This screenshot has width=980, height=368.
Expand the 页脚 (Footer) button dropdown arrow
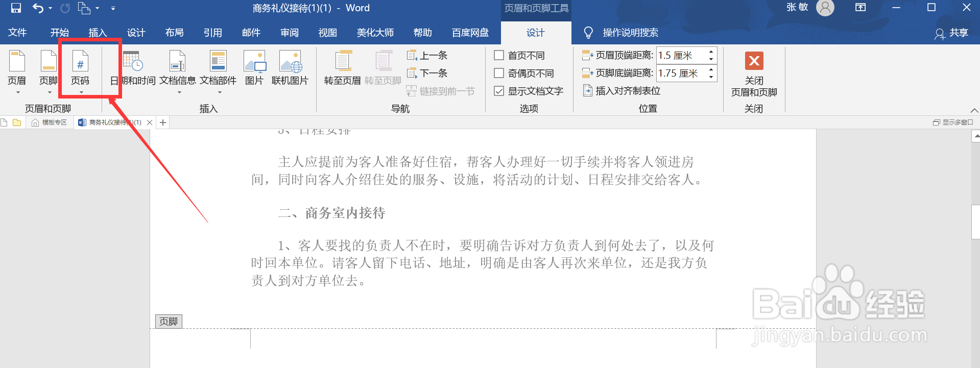click(50, 92)
